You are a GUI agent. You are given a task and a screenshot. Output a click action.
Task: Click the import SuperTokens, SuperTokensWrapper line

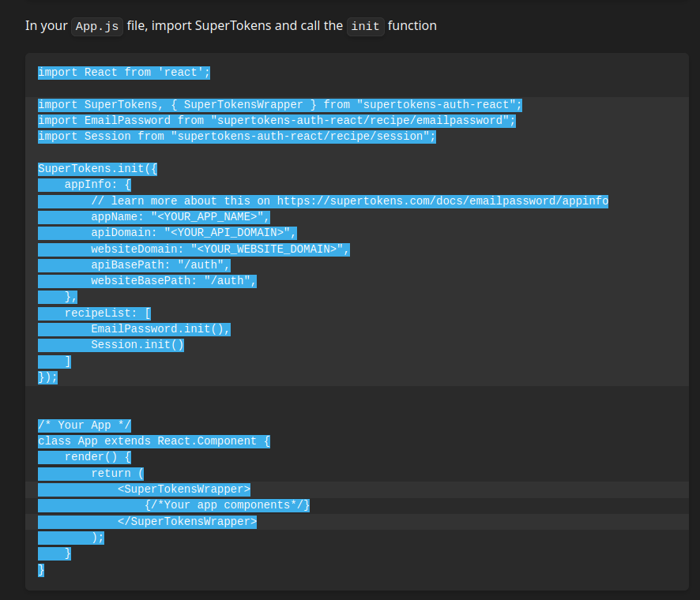(x=280, y=105)
